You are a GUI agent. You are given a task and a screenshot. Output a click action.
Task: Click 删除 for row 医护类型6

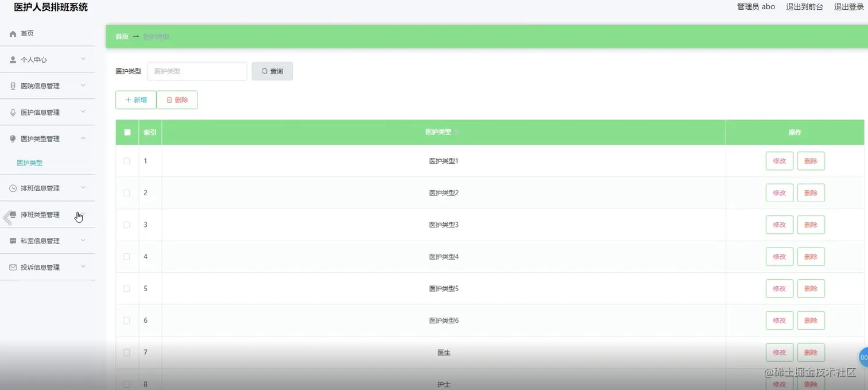[811, 321]
